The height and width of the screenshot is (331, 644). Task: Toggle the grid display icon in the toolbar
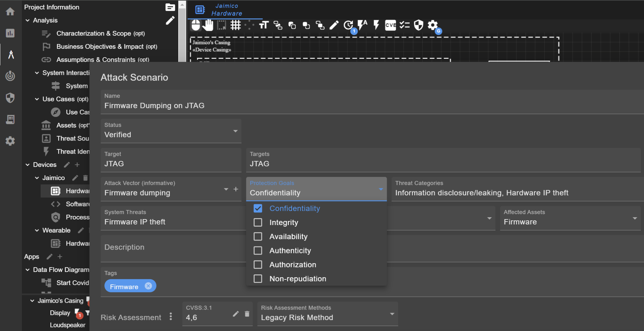tap(236, 25)
